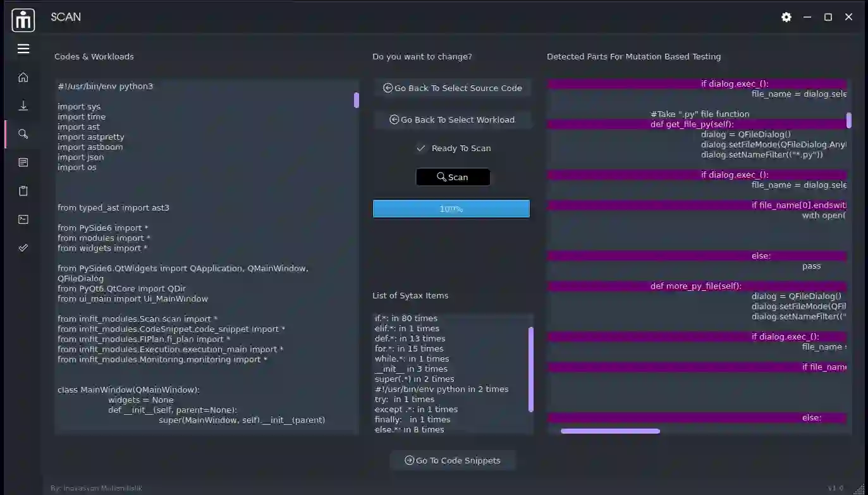Select the 'except .*: in 1 times' entry
The image size is (868, 495).
pos(416,409)
